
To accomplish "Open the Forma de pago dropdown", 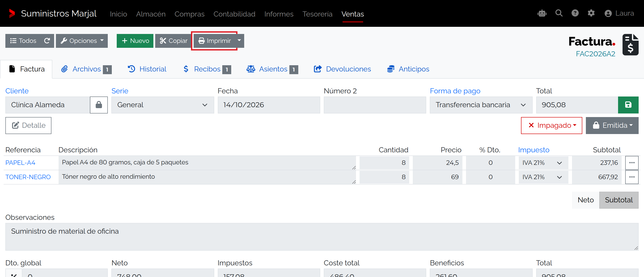I will (x=481, y=105).
